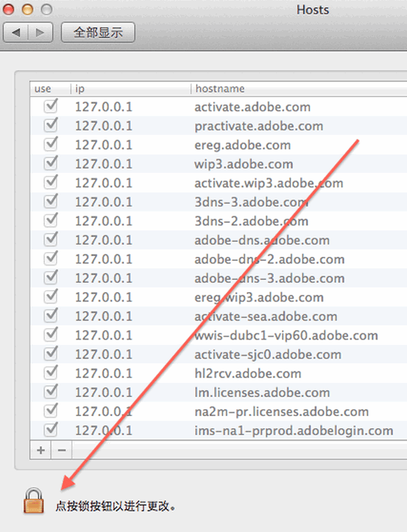The width and height of the screenshot is (407, 532).
Task: Select hostname activate-sea.adobe.com
Action: click(266, 316)
